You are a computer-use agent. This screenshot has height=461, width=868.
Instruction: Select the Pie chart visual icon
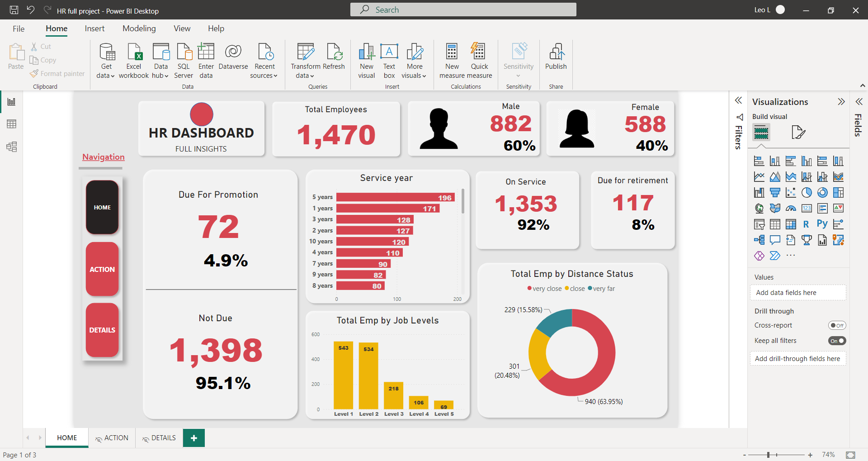coord(807,193)
